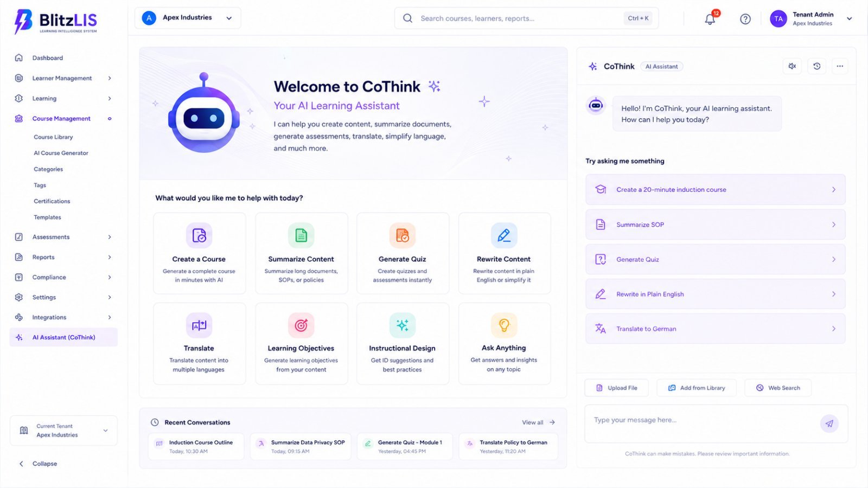The height and width of the screenshot is (488, 868).
Task: Select Tags in sidebar
Action: tap(40, 185)
